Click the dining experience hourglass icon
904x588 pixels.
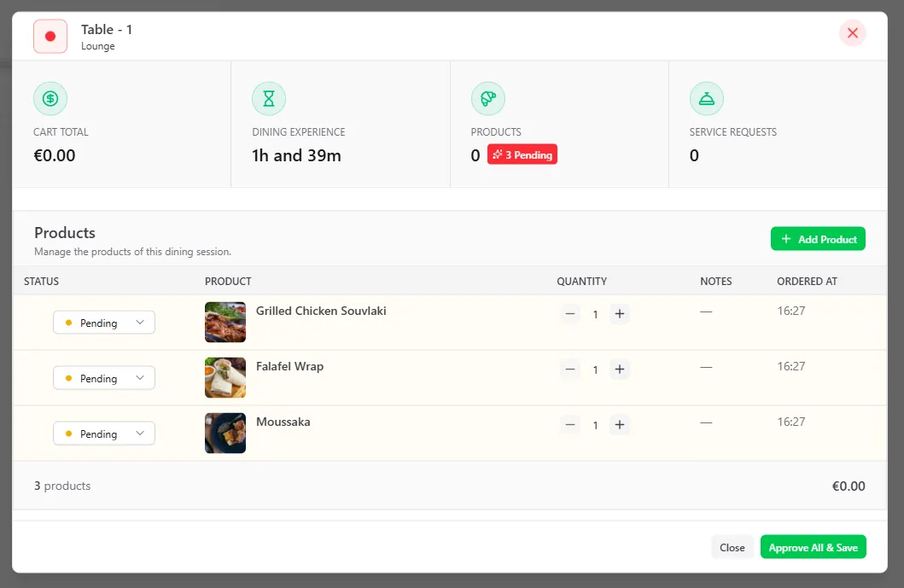pos(269,99)
